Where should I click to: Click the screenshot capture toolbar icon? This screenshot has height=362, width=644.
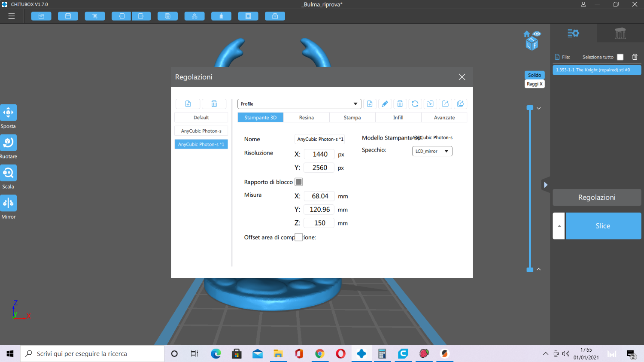tap(95, 16)
